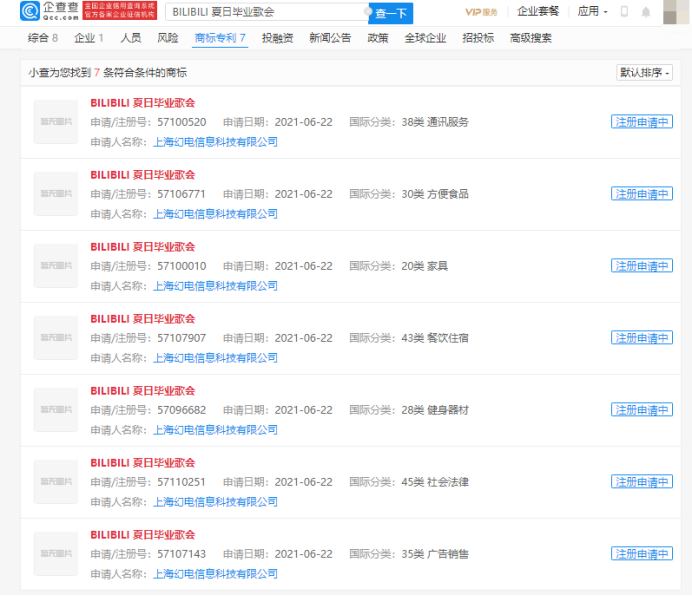Switch to the 政策 tab

(x=378, y=38)
